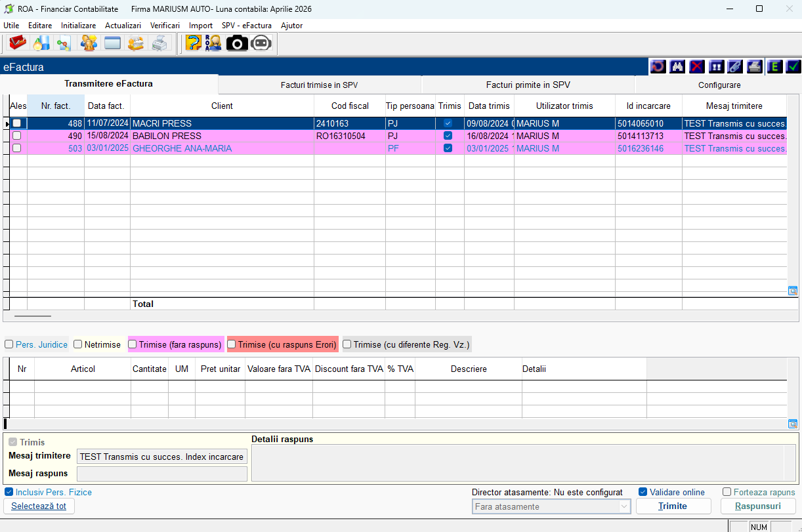Click the green E export icon

pyautogui.click(x=774, y=67)
